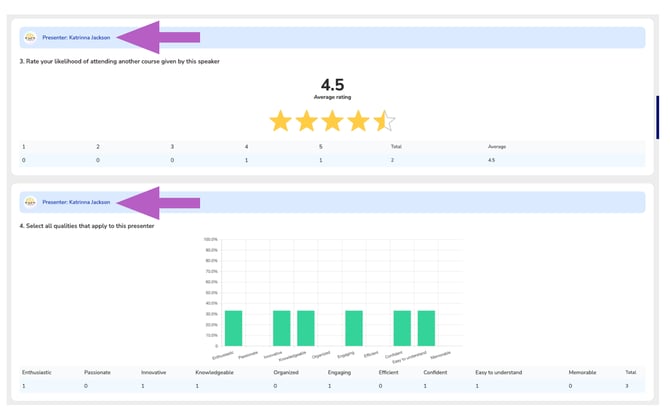Click the 4.5 average rating value
Viewport: 670px width, 412px height.
point(332,85)
